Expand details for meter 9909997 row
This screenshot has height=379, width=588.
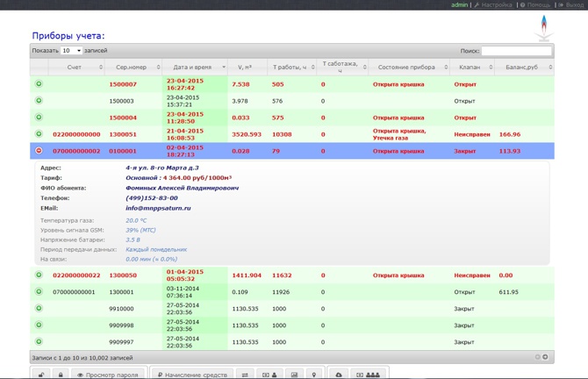pos(39,342)
